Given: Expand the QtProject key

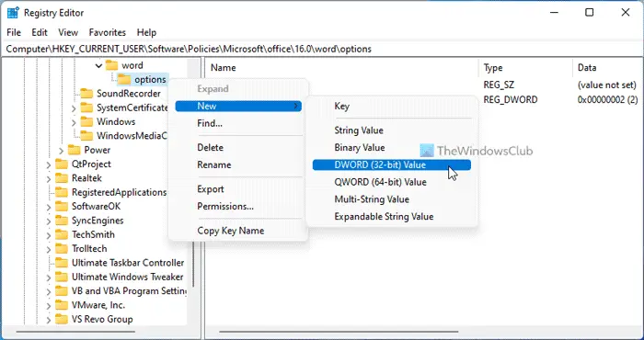Looking at the screenshot, I should pos(49,164).
